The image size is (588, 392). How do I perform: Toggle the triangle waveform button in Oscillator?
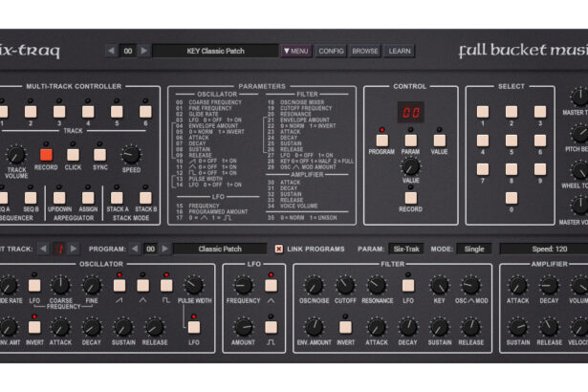point(142,286)
